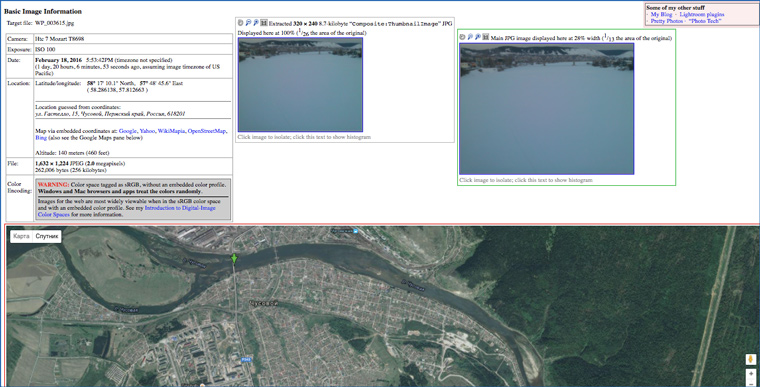Click the date February 18, 2016

pyautogui.click(x=59, y=60)
